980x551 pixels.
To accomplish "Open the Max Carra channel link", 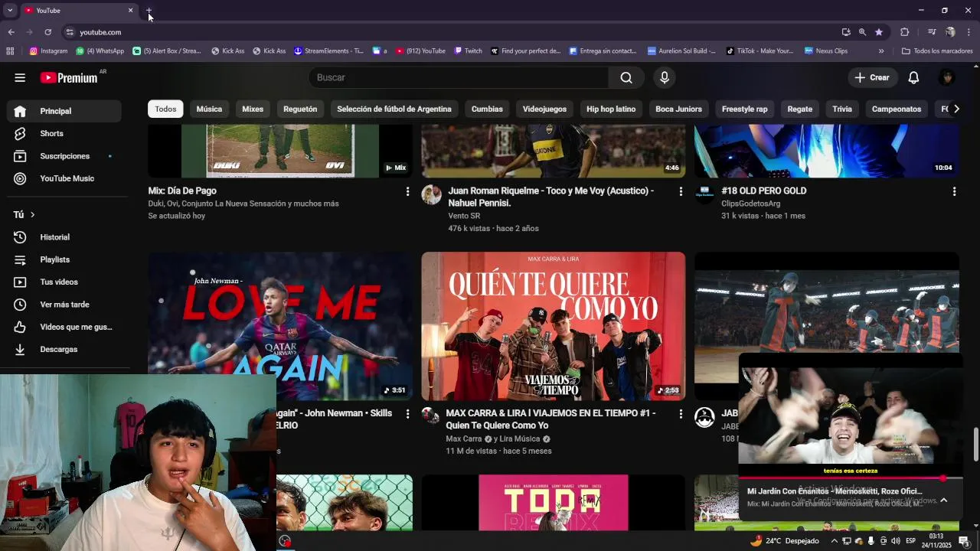I will (x=464, y=439).
